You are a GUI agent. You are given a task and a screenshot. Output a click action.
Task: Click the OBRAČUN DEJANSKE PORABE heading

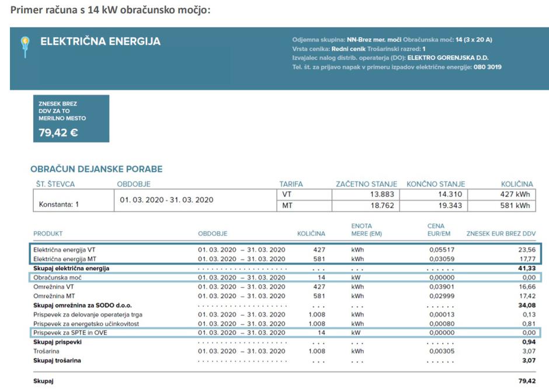click(96, 169)
